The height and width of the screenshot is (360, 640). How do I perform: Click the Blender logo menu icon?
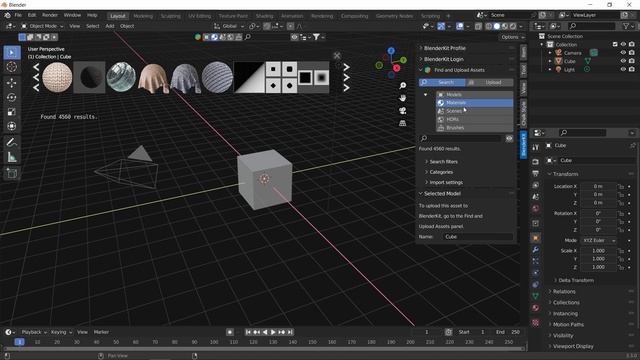coord(7,15)
